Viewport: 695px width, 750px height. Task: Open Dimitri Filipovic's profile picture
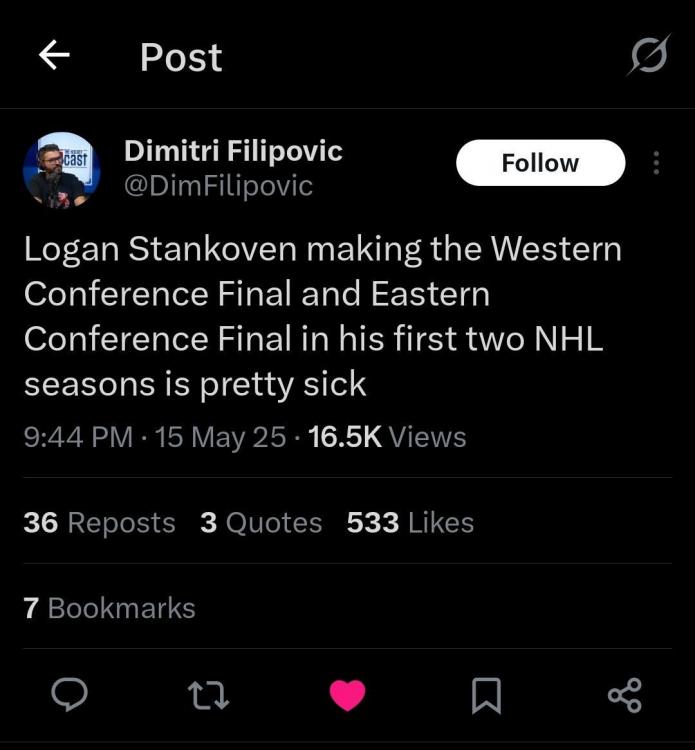tap(61, 170)
